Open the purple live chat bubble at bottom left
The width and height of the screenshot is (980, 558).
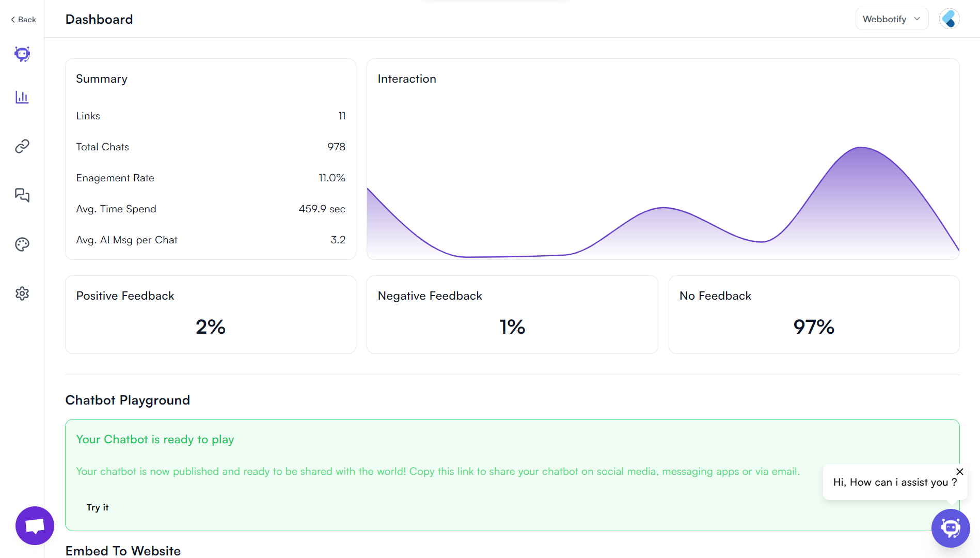click(x=35, y=525)
